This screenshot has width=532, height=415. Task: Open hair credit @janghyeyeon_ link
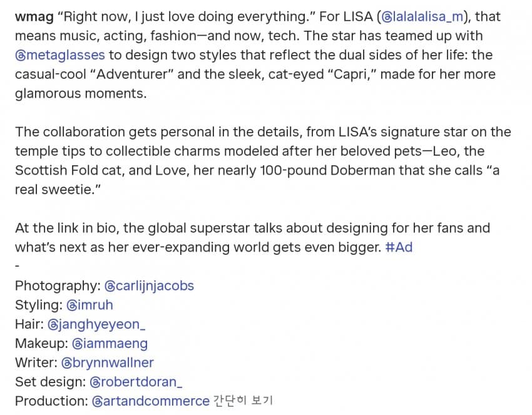coord(96,324)
